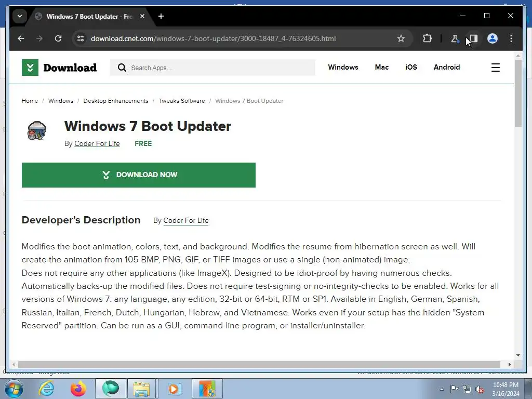Click the scroll down arrow of page

tap(518, 355)
